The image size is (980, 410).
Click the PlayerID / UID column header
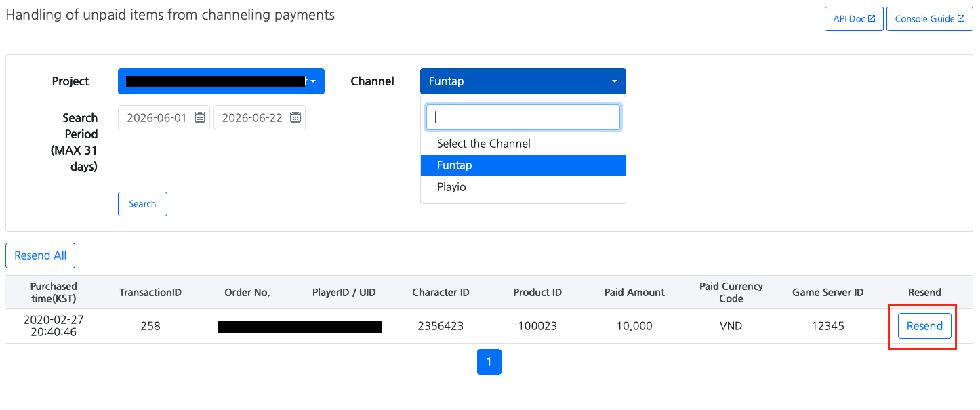344,293
